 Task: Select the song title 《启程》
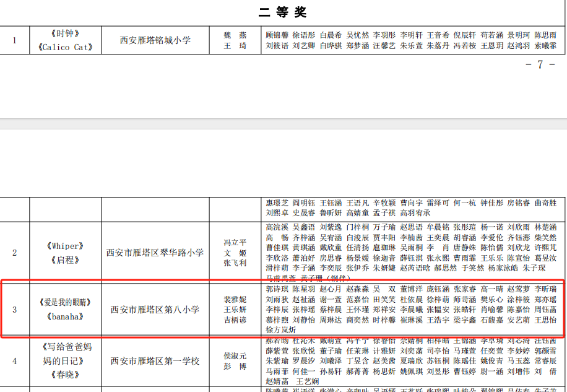coord(65,260)
